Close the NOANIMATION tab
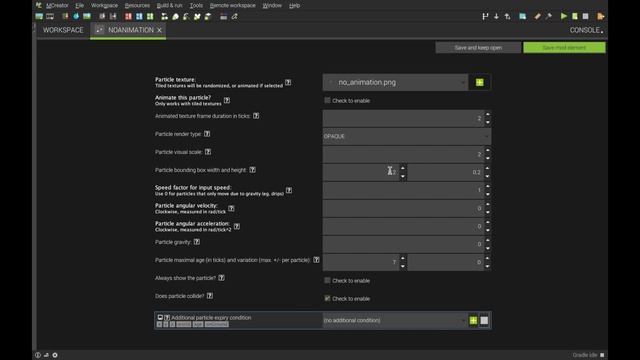 (x=159, y=30)
